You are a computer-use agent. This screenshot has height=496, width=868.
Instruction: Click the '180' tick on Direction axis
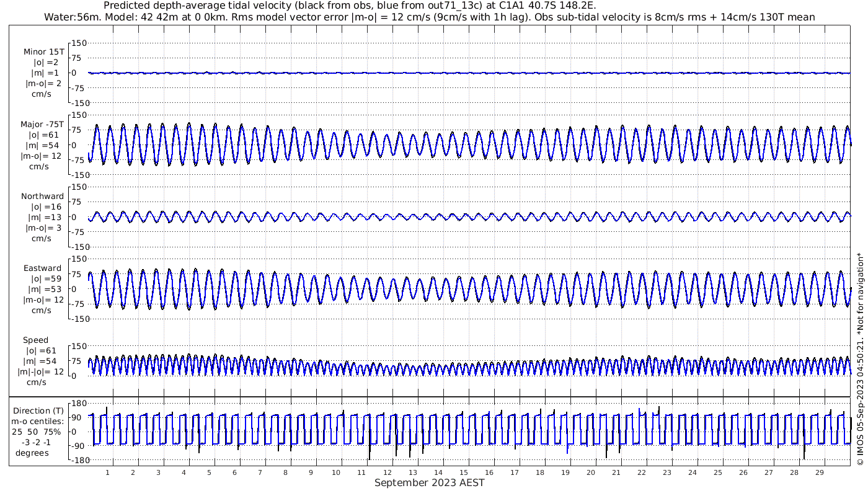click(79, 404)
